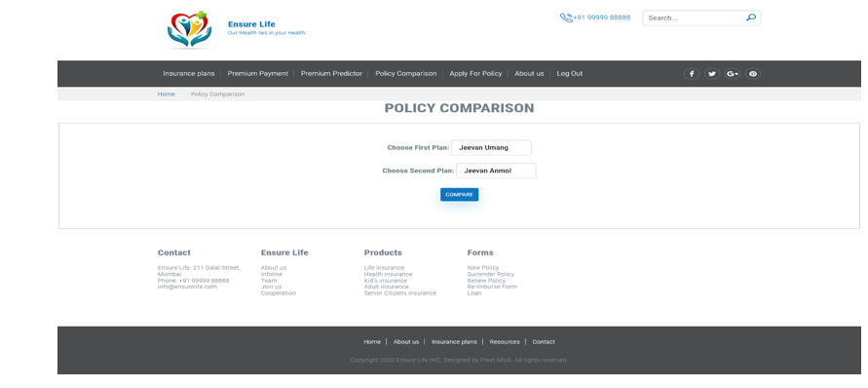The height and width of the screenshot is (388, 868).
Task: Click the Home breadcrumb link
Action: point(166,95)
